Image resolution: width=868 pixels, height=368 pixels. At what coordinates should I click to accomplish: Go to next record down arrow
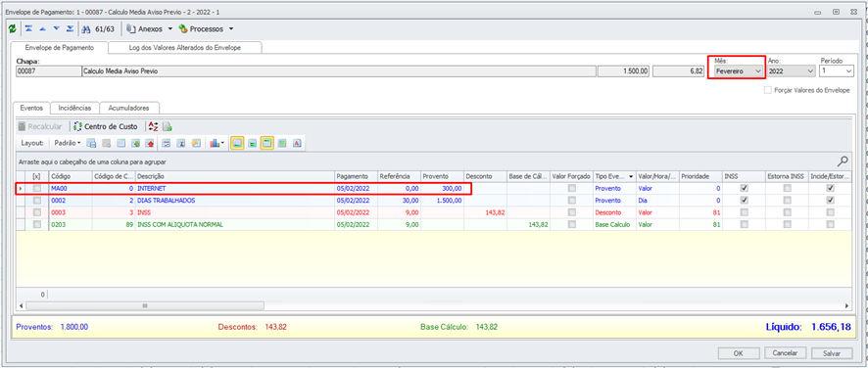pyautogui.click(x=57, y=28)
